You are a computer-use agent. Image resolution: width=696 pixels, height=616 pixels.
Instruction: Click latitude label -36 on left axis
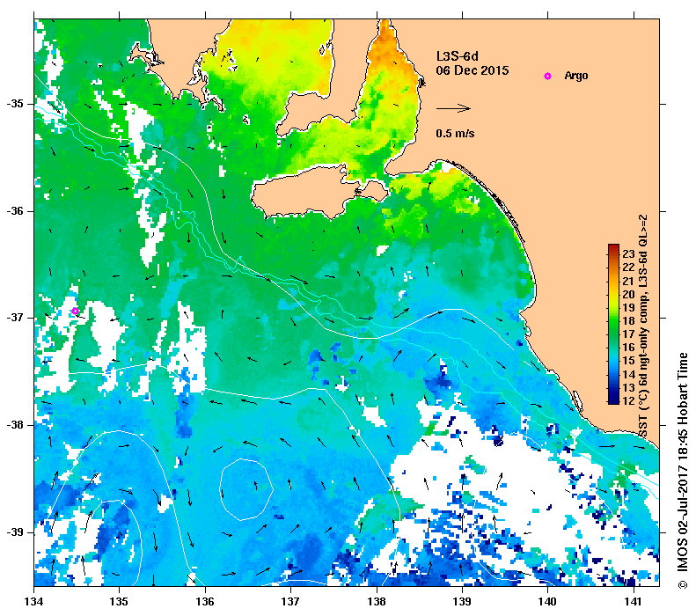point(15,211)
